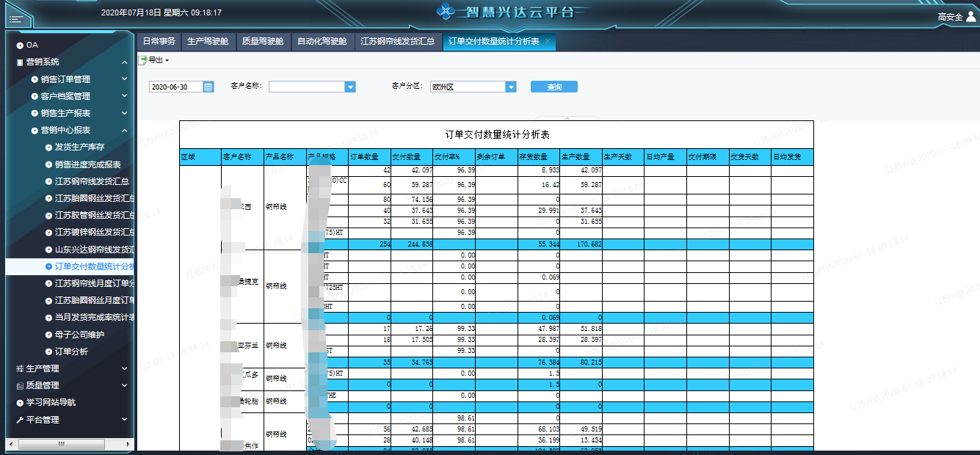Switch to the 江苏钢帘线发货汇总 tab

tap(398, 42)
